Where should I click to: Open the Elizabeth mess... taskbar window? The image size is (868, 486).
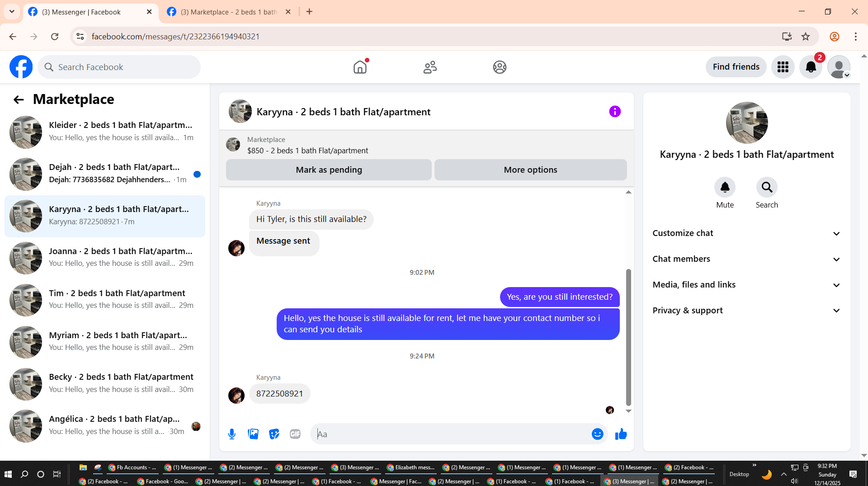click(410, 467)
